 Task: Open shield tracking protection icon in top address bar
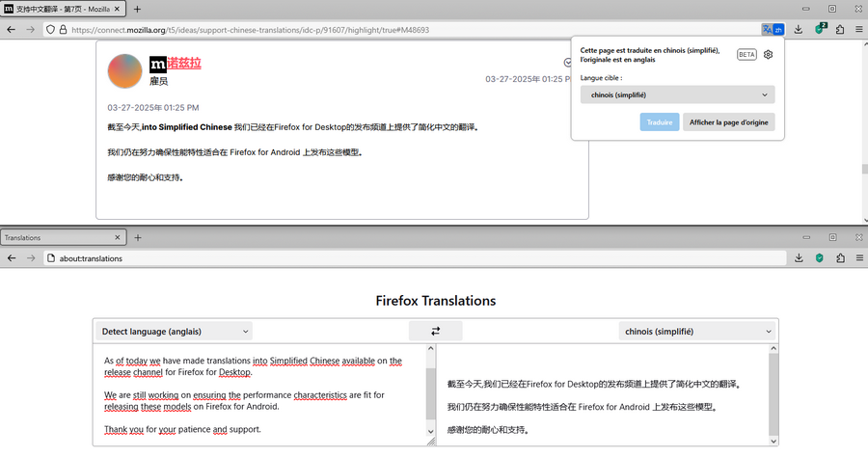[50, 29]
